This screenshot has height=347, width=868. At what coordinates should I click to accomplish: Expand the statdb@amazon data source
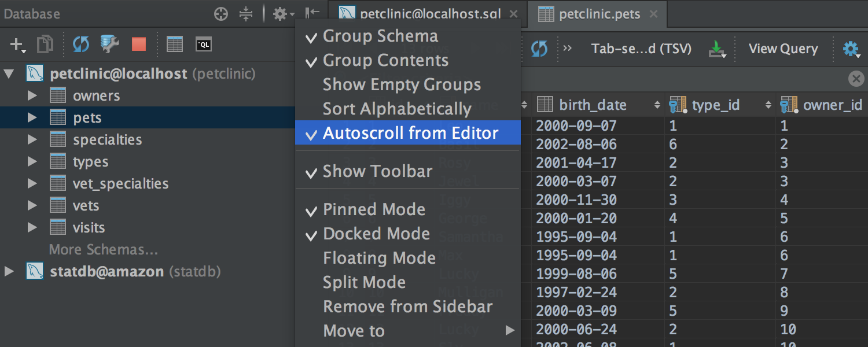pyautogui.click(x=9, y=271)
